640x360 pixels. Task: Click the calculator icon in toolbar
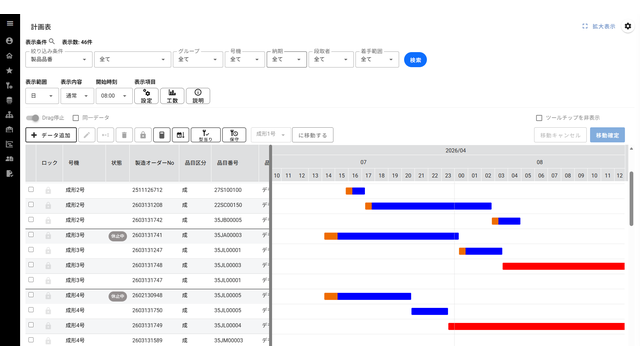[x=162, y=135]
